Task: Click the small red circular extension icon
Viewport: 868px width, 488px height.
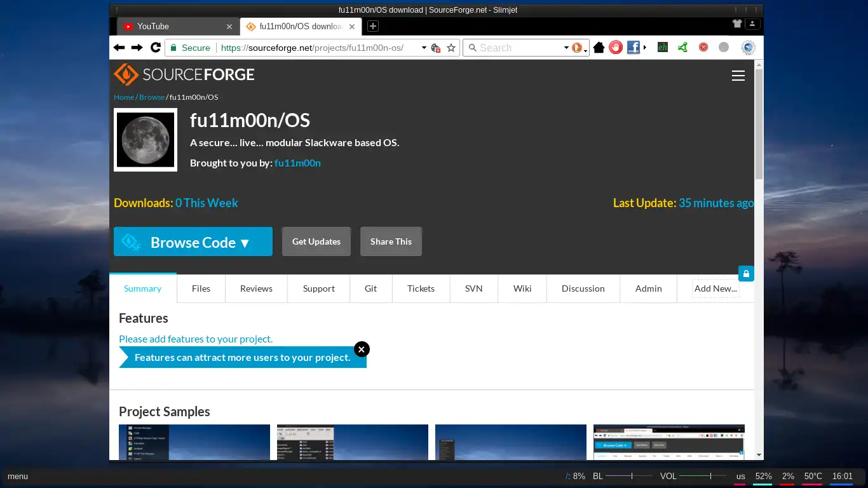Action: click(x=703, y=47)
